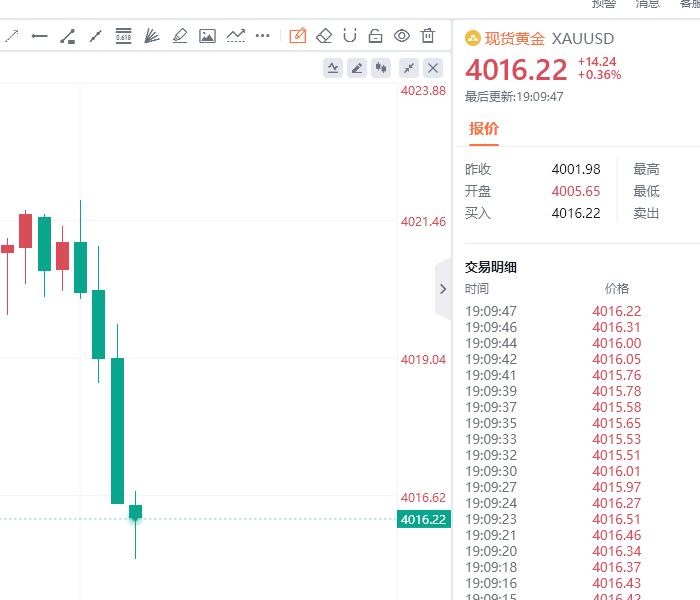Toggle the magnet snap mode

pyautogui.click(x=350, y=36)
